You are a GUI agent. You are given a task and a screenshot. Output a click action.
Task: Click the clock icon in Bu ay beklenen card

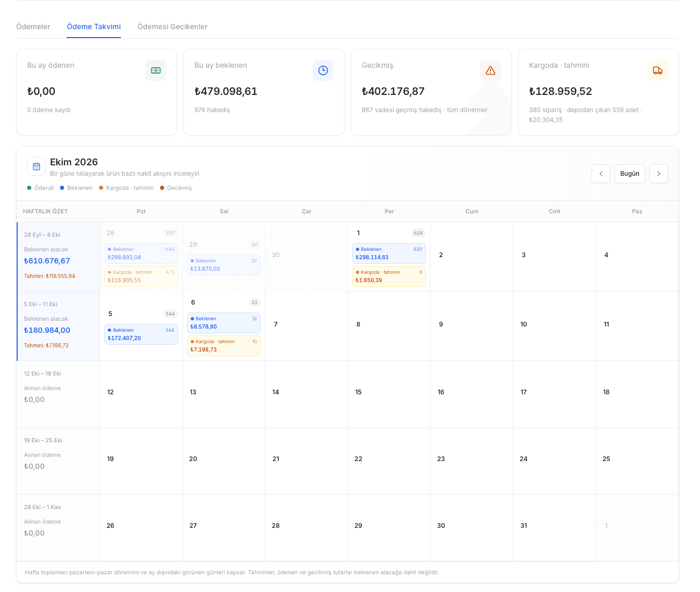(323, 70)
